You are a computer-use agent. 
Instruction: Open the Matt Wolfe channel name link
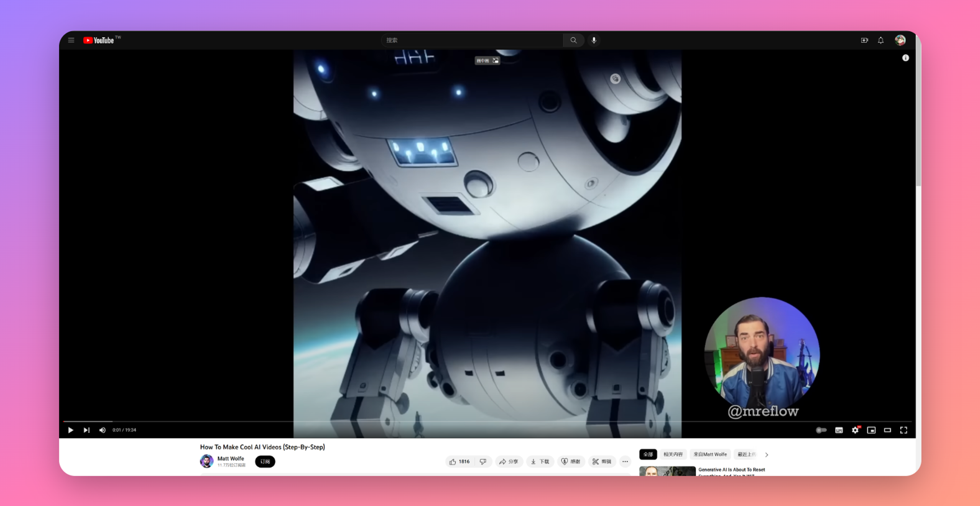230,458
